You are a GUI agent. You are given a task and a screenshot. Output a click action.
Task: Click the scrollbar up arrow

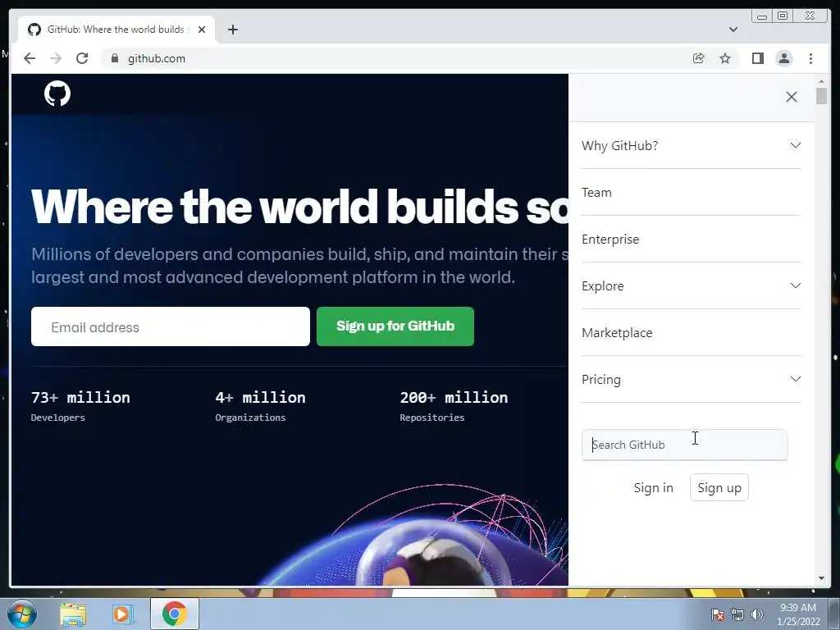(821, 81)
